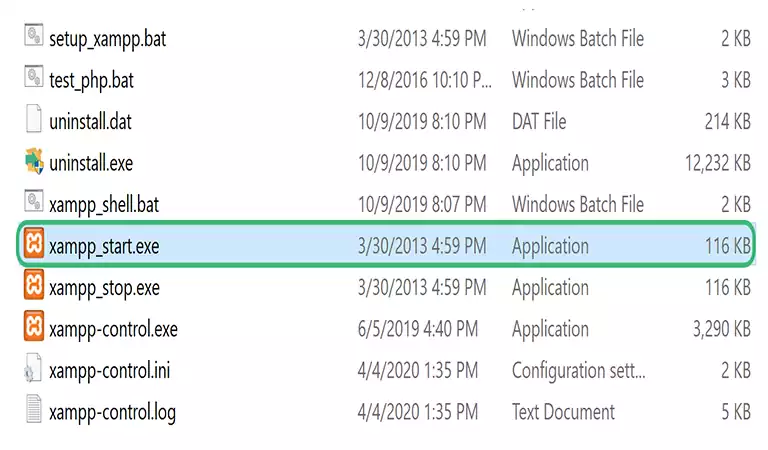Select the file name uninstall.exe

point(91,163)
